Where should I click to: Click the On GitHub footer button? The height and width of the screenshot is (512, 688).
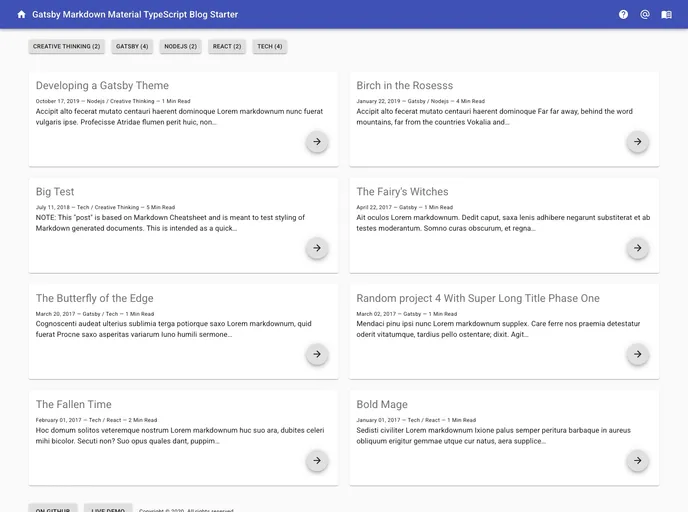tap(53, 509)
